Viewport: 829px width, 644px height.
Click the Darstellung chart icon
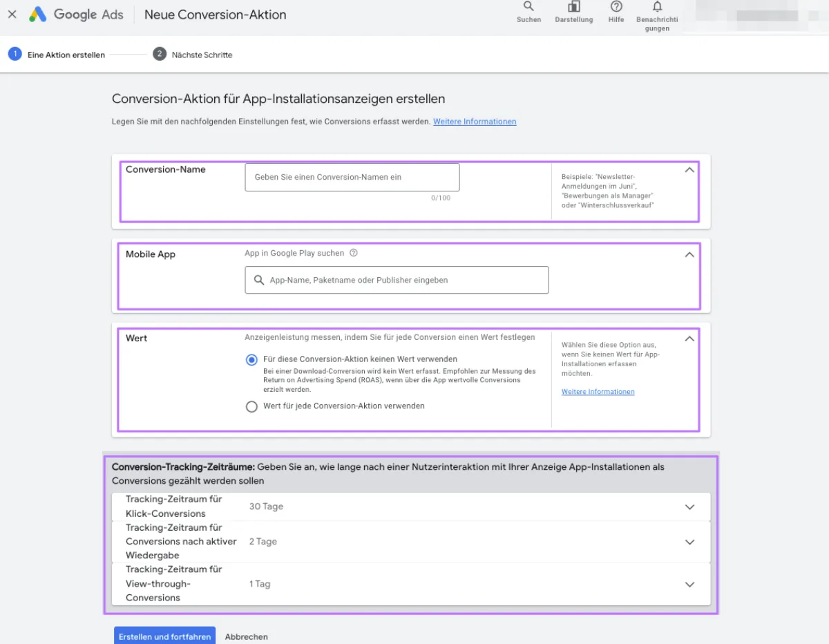pos(573,10)
